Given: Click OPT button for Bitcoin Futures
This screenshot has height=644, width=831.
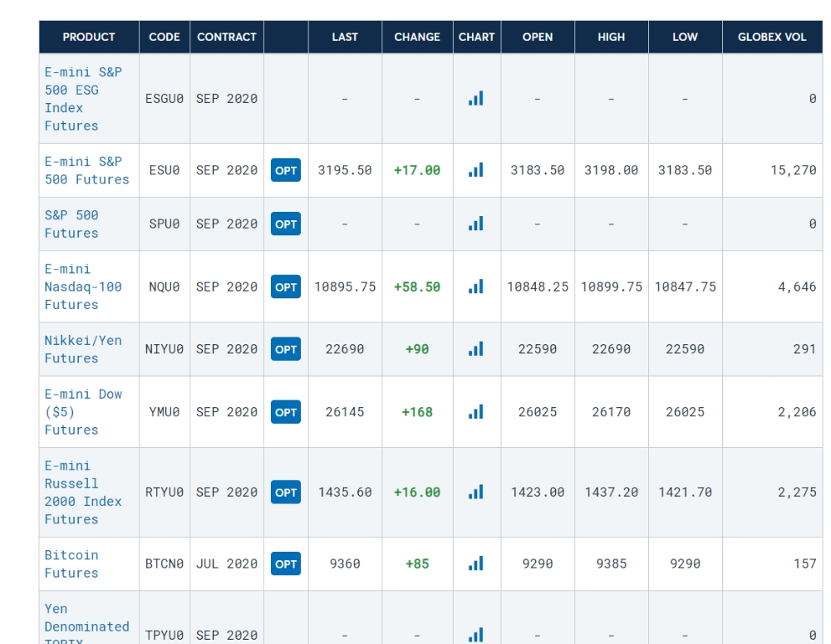Looking at the screenshot, I should [x=286, y=563].
